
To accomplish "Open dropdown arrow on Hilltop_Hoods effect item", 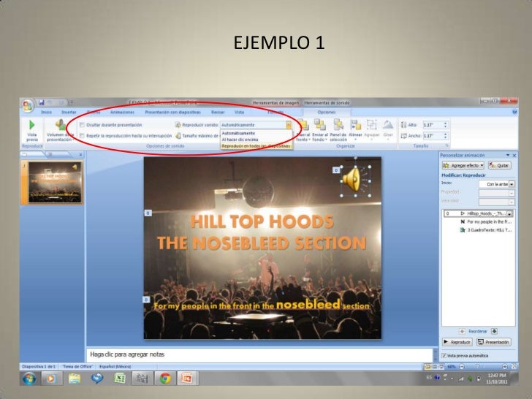I will (x=509, y=213).
